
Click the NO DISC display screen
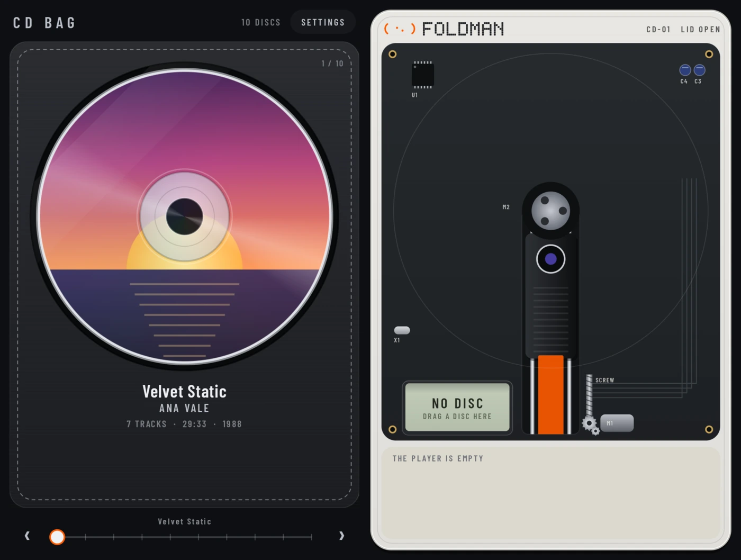pos(457,408)
